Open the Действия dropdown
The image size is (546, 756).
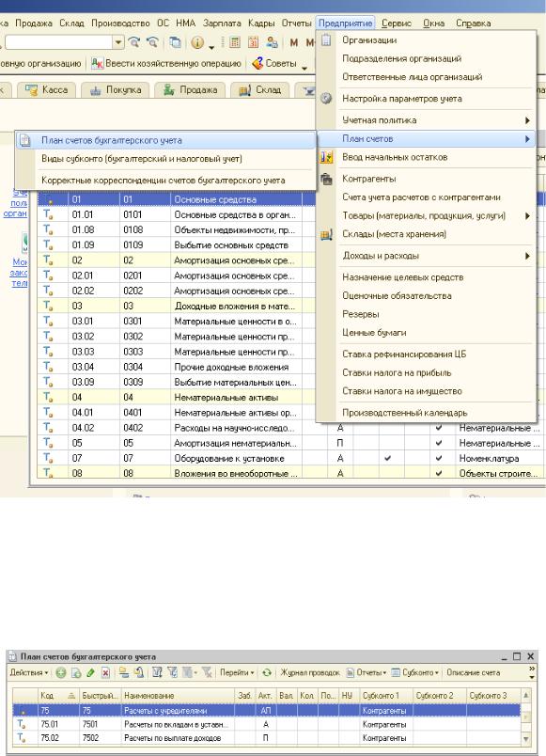29,672
